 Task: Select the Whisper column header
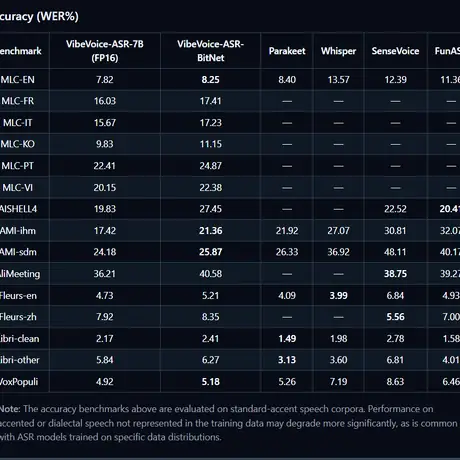click(338, 51)
